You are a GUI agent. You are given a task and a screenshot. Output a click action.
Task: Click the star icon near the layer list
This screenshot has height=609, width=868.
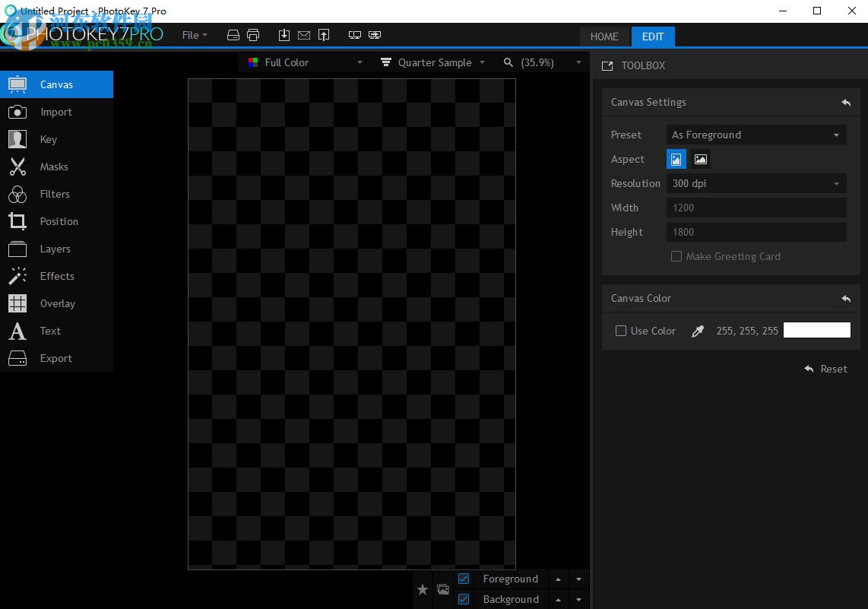pyautogui.click(x=423, y=589)
